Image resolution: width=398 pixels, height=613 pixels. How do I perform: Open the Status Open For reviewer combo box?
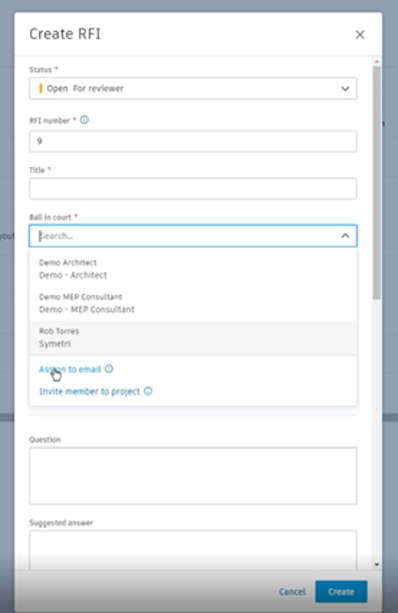click(193, 88)
